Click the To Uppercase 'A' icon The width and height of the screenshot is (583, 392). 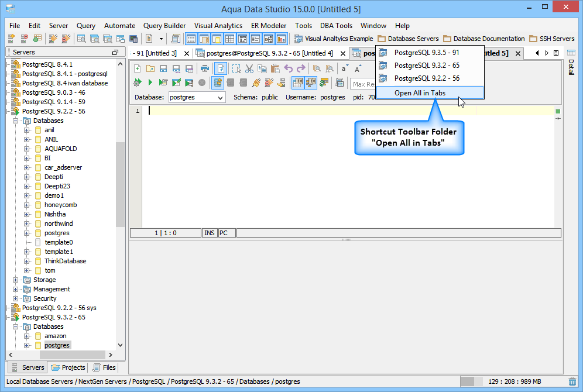coord(358,68)
